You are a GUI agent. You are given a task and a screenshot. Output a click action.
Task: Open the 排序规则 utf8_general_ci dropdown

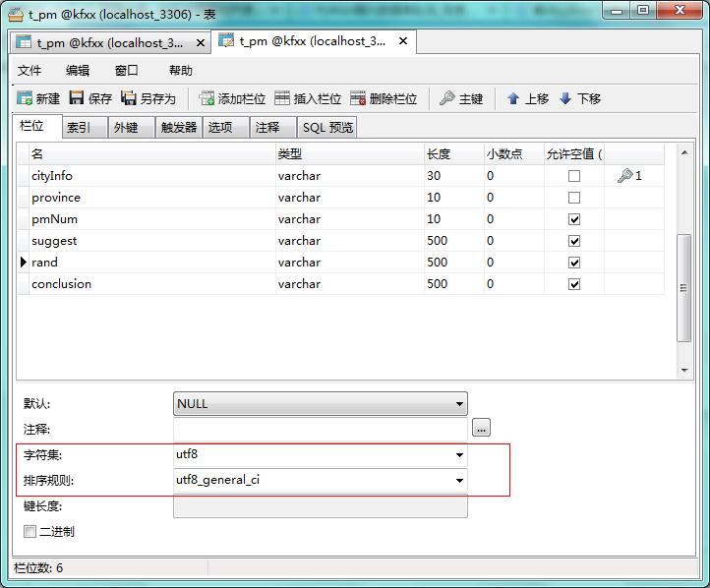[459, 480]
